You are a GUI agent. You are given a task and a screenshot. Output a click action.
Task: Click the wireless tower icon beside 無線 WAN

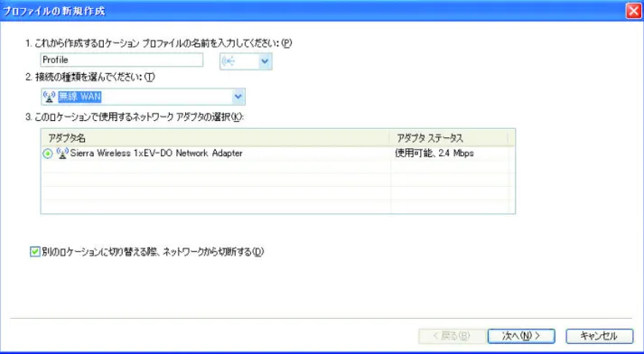pyautogui.click(x=49, y=97)
